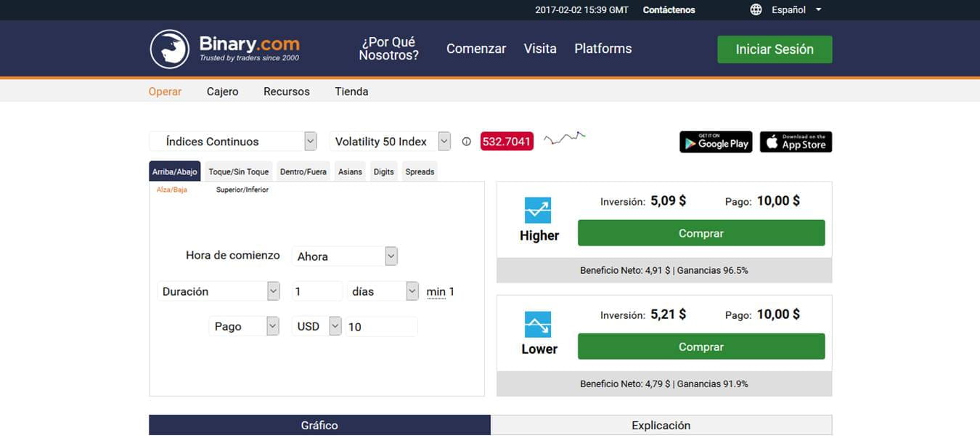
Task: Select the Toque/Sin Toque tab
Action: tap(239, 171)
